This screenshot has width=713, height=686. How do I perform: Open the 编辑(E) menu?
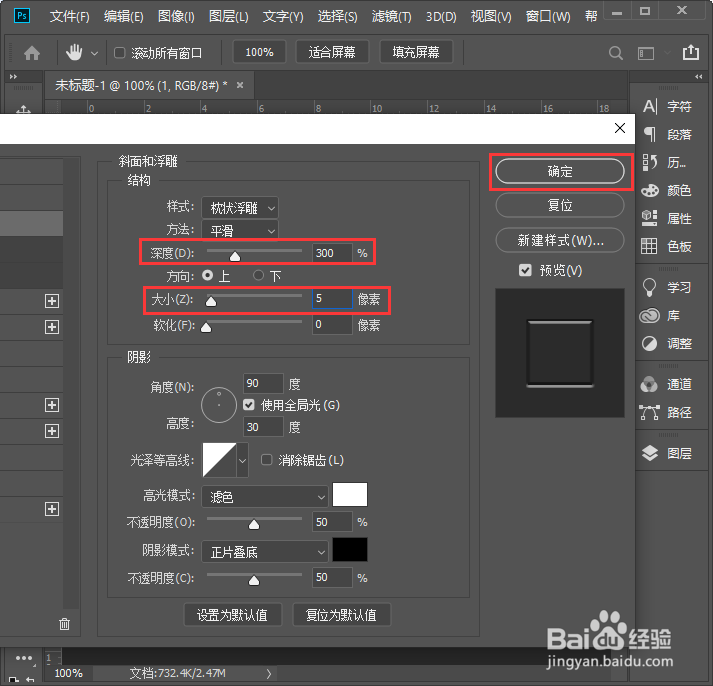[x=123, y=17]
